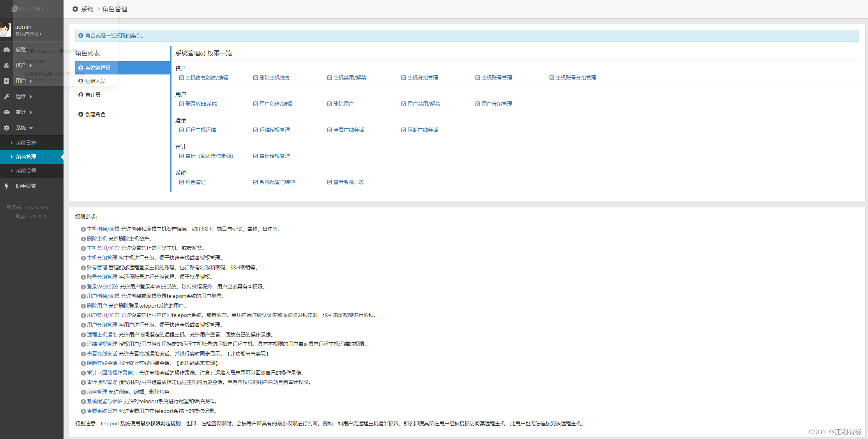868x439 pixels.
Task: Uncheck the 登录WEB系统 permission
Action: click(x=181, y=104)
